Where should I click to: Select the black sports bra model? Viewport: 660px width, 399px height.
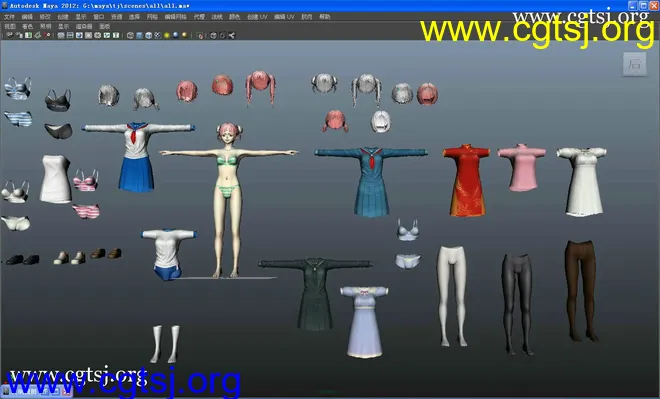coord(58,101)
